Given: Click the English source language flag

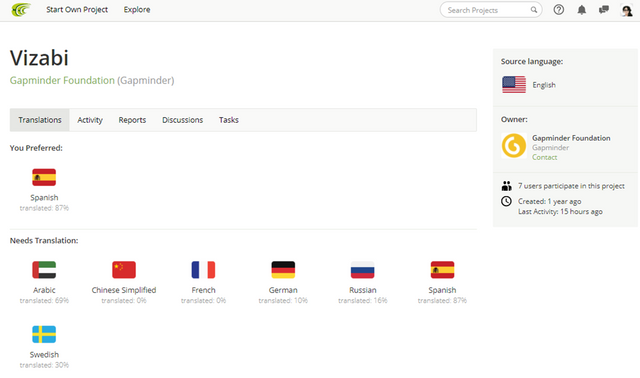Looking at the screenshot, I should pos(514,85).
